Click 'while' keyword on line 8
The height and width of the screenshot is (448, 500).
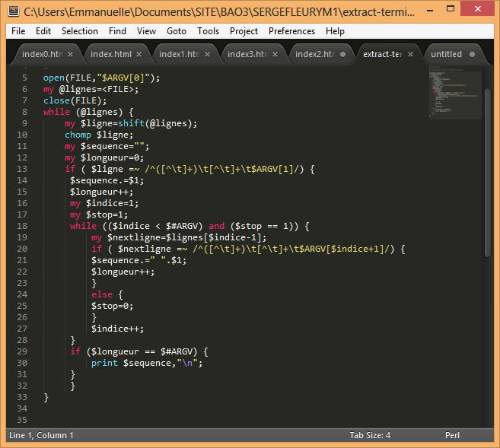tap(56, 112)
